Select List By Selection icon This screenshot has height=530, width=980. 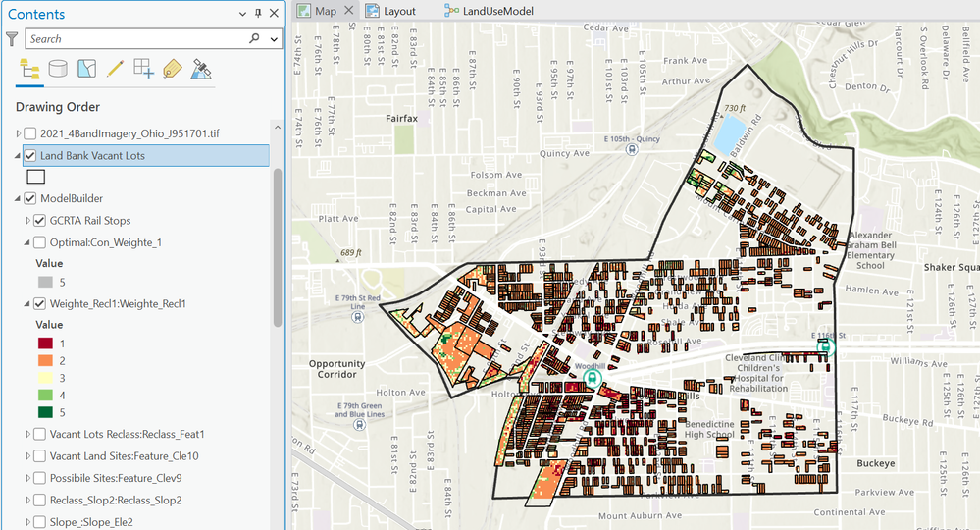tap(86, 69)
